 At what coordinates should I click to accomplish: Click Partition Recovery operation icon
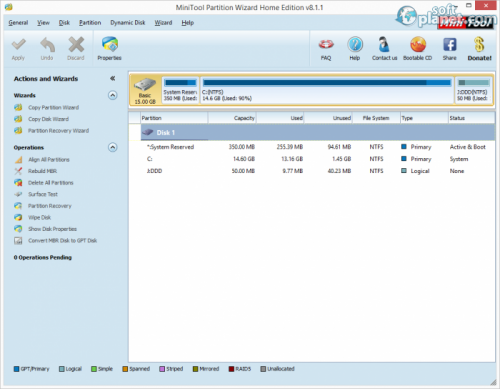[18, 206]
